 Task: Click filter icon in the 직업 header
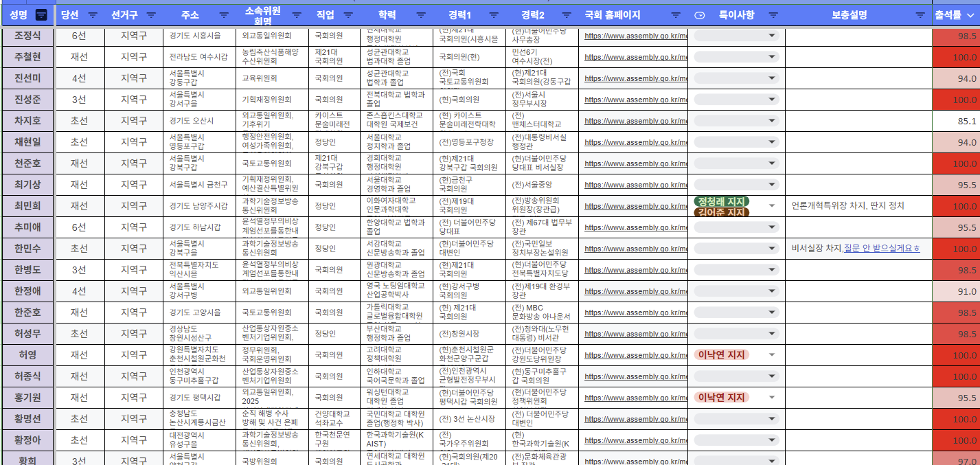(348, 15)
